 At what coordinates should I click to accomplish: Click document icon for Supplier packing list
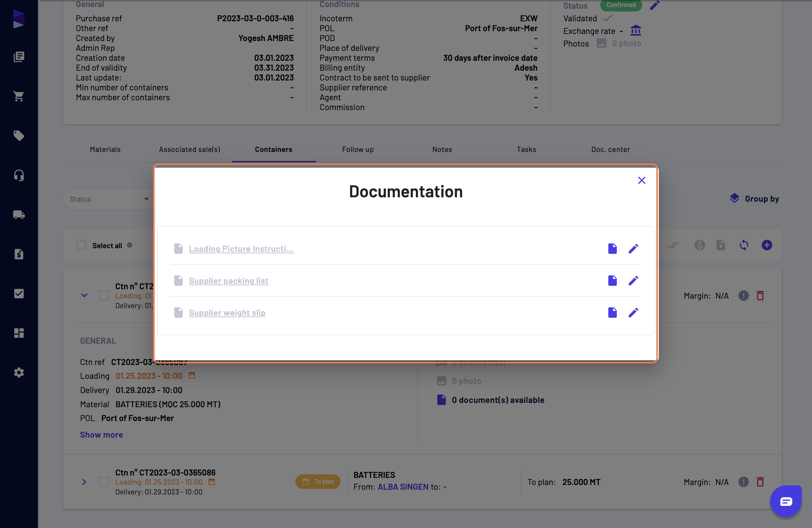612,281
